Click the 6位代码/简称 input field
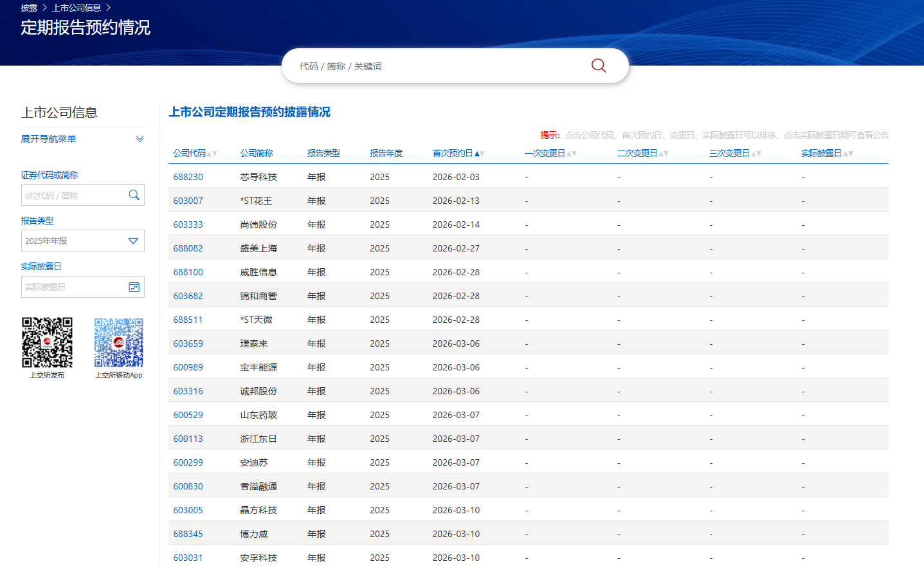The image size is (924, 566). [72, 196]
